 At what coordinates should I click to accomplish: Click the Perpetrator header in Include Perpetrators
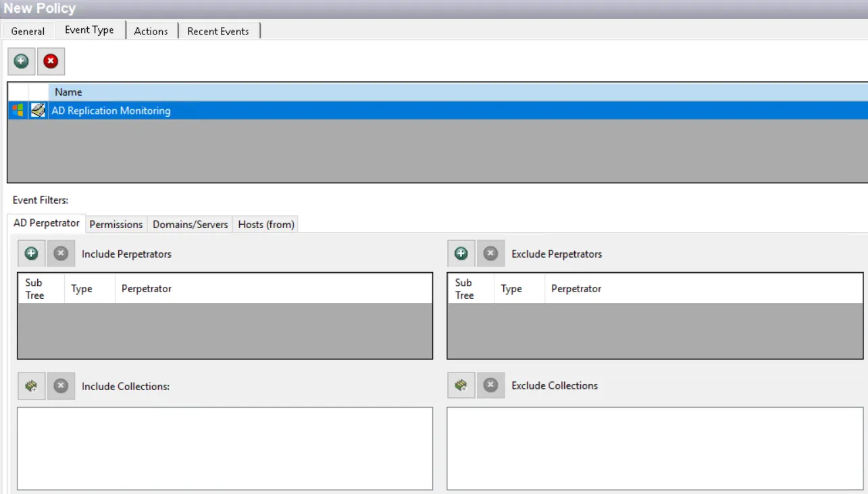tap(274, 289)
